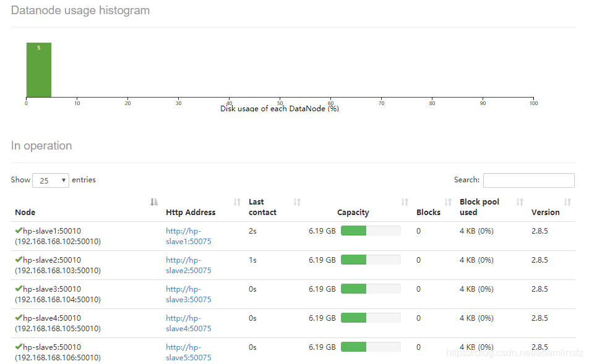Select the hp-slave4:50010 node name
This screenshot has width=589, height=364.
[x=52, y=318]
